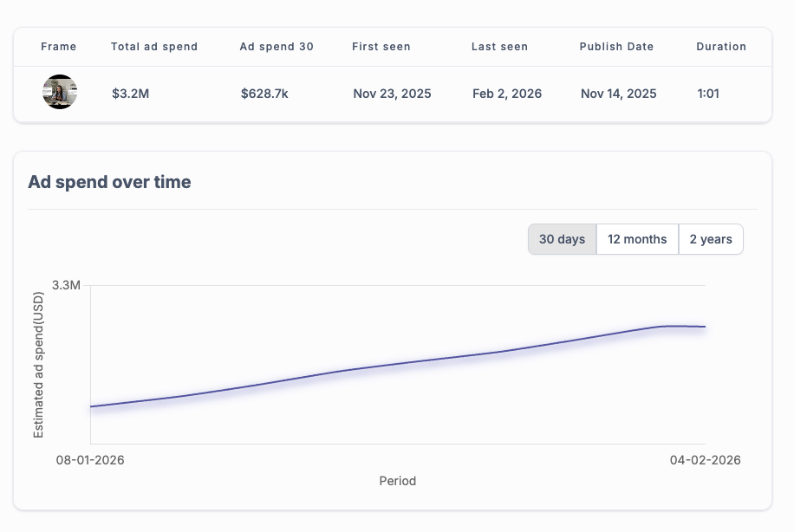Click the $628.7k ad spend value
The height and width of the screenshot is (532, 794).
[264, 94]
